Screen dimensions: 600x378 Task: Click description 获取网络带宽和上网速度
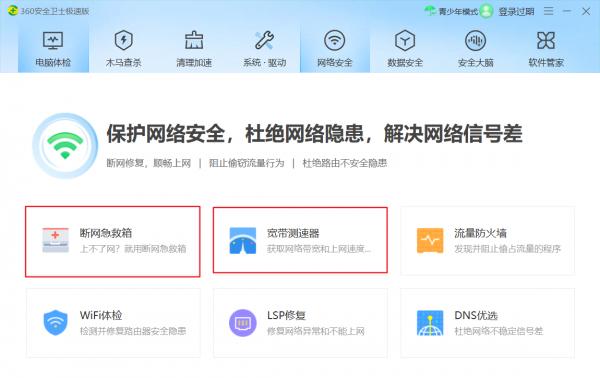(319, 249)
